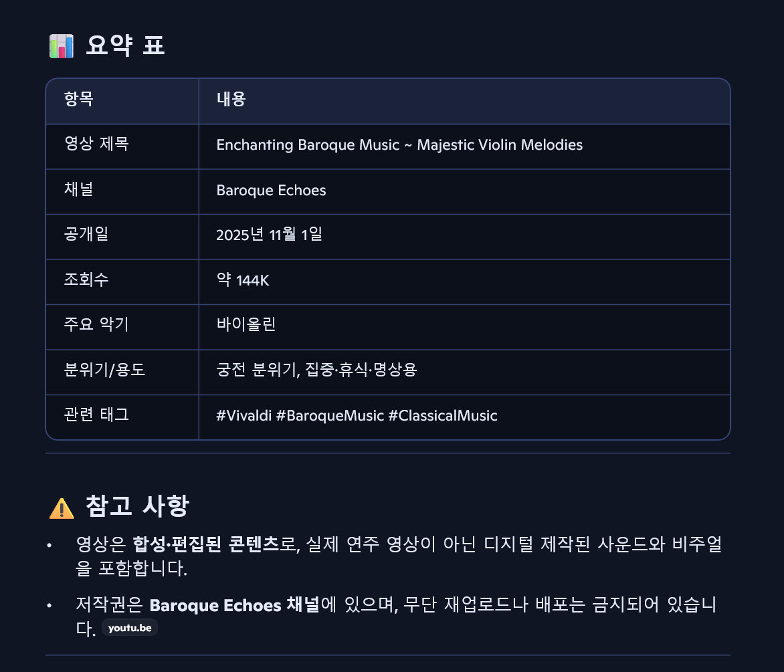Click the bar chart emoji icon
Image resolution: width=784 pixels, height=672 pixels.
pos(61,46)
